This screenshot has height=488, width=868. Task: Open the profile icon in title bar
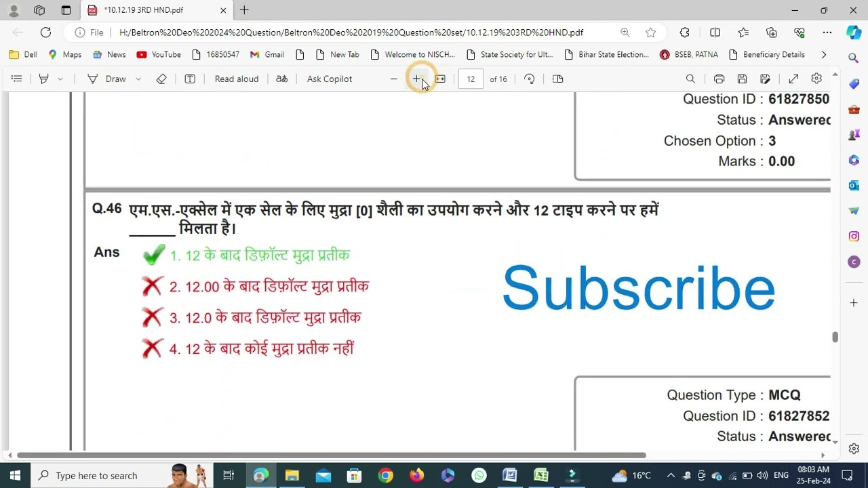coord(14,10)
